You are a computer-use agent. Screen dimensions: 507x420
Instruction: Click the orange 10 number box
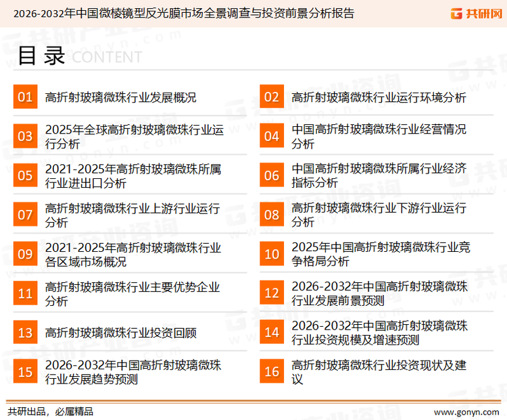272,254
